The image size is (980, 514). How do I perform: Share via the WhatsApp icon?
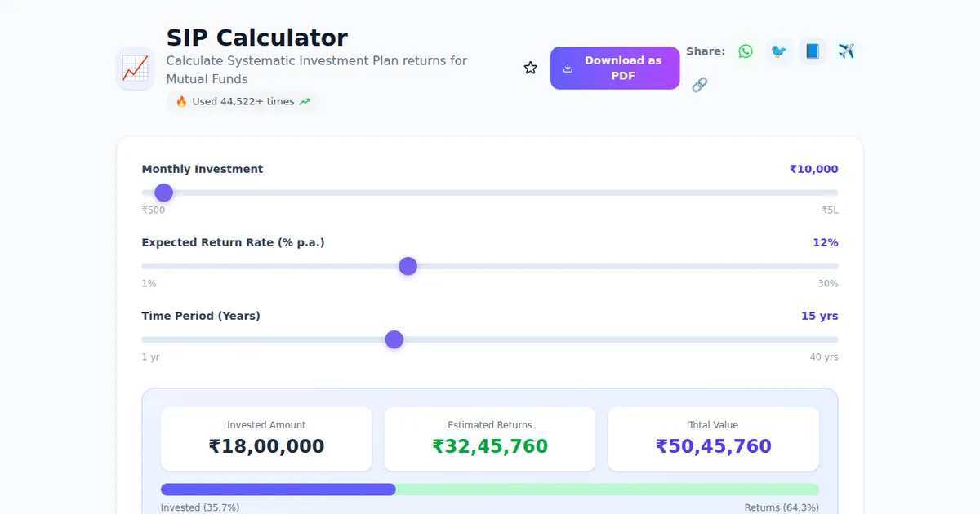(746, 51)
